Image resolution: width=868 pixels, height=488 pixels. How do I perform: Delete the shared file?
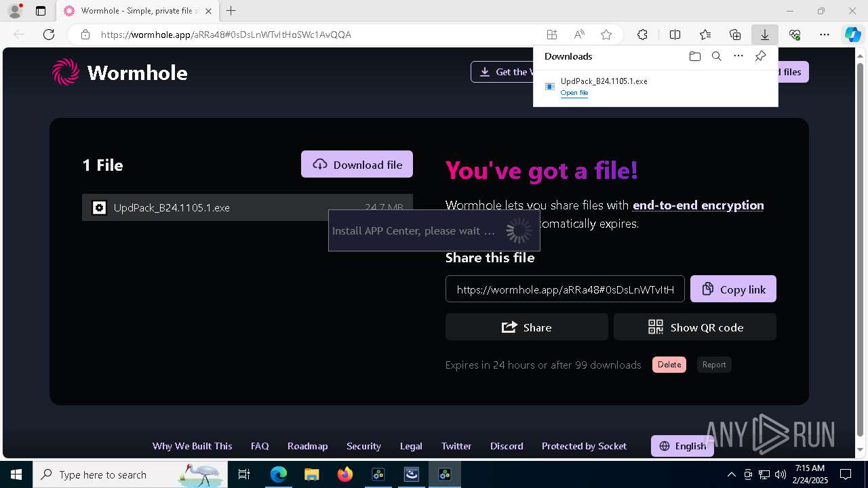[x=669, y=365]
